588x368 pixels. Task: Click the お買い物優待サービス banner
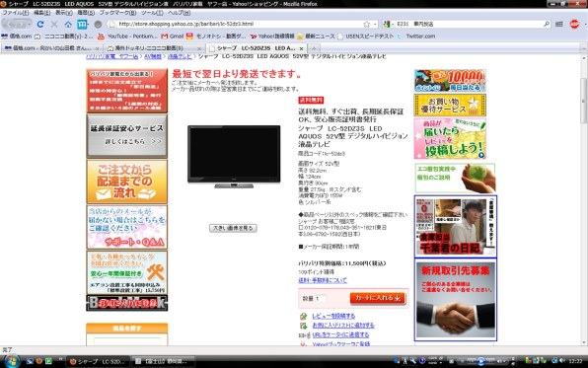click(x=450, y=105)
